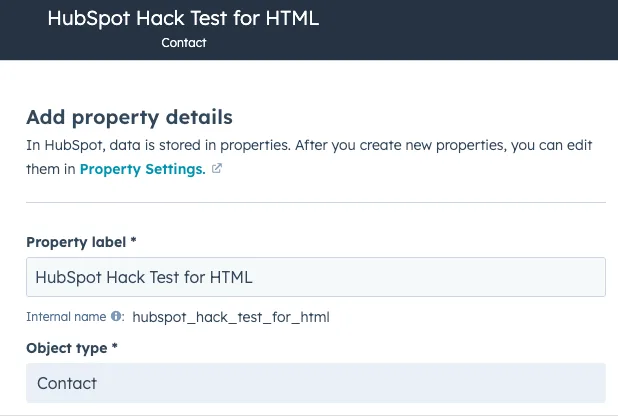This screenshot has width=618, height=416.
Task: Open the Object type Contact dropdown
Action: tap(316, 383)
